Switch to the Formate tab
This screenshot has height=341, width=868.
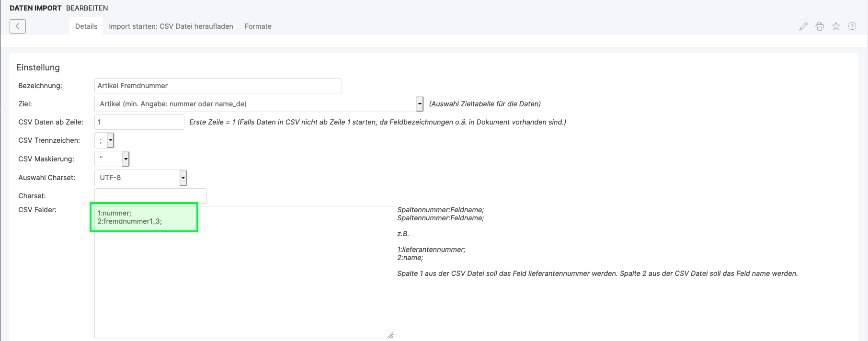click(258, 26)
